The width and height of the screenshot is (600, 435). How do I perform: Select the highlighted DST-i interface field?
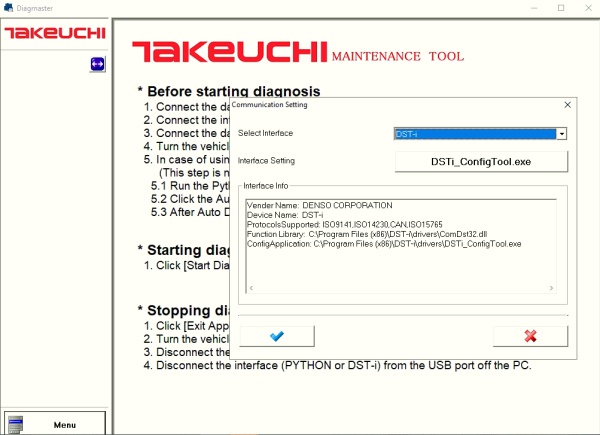[x=475, y=134]
